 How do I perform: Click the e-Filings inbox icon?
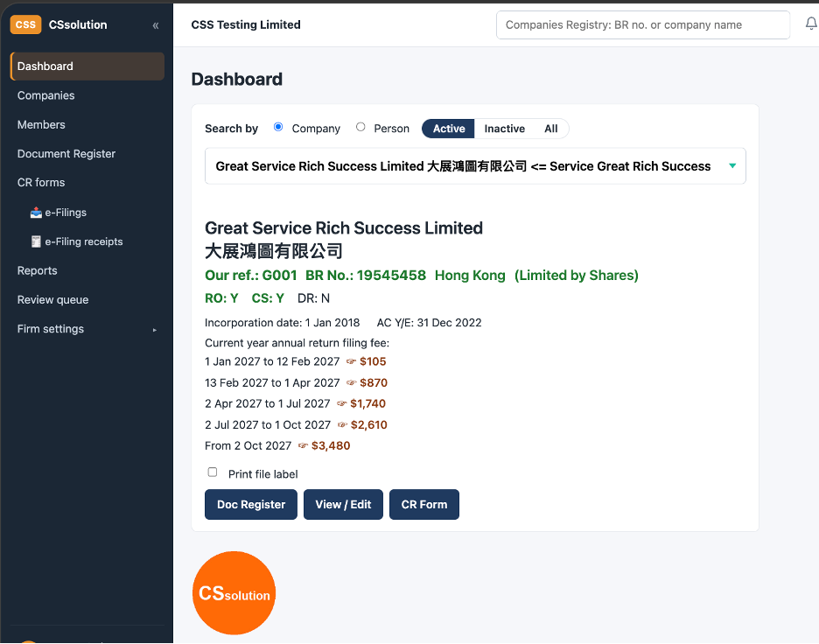[36, 213]
